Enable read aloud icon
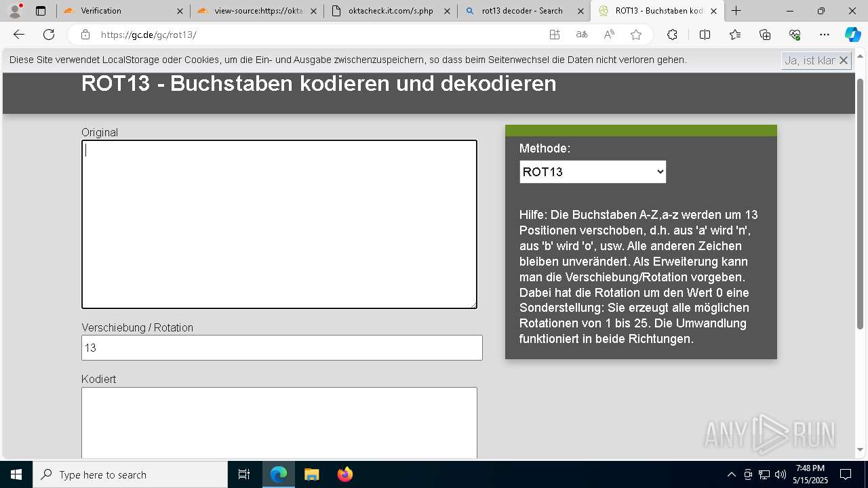Screen dimensions: 868x488 click(x=609, y=35)
